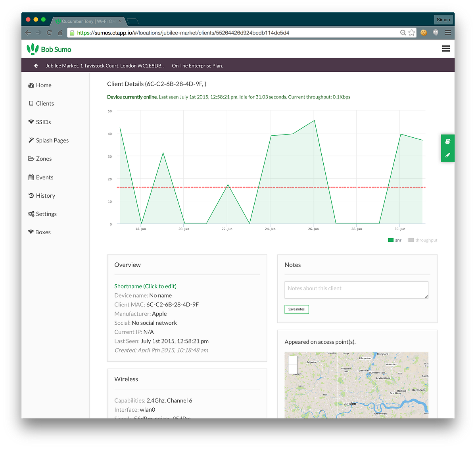Click inside the Notes about this client field

coord(356,290)
